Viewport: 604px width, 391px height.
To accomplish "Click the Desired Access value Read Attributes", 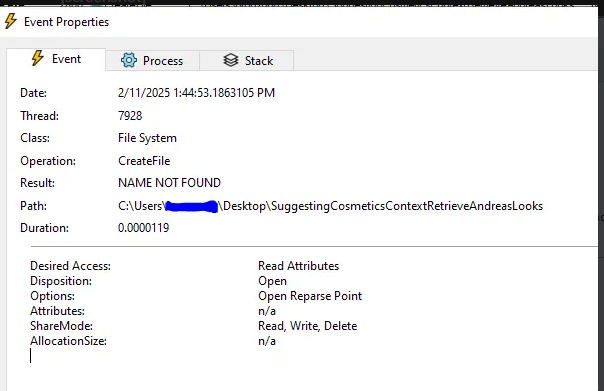I will point(299,266).
